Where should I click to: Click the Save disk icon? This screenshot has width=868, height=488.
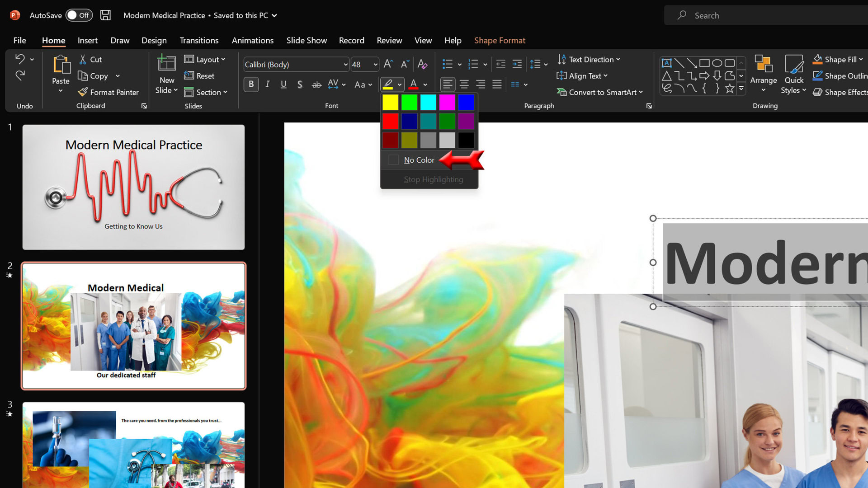tap(105, 15)
